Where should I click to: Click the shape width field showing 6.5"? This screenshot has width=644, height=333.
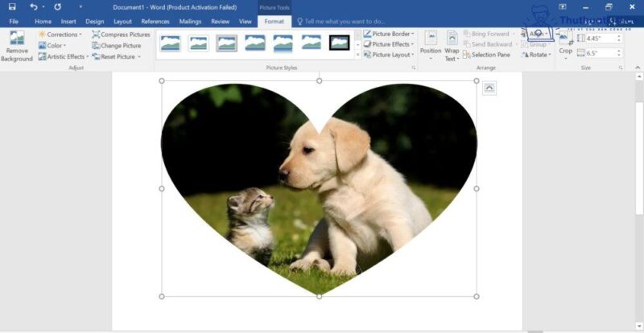click(599, 53)
